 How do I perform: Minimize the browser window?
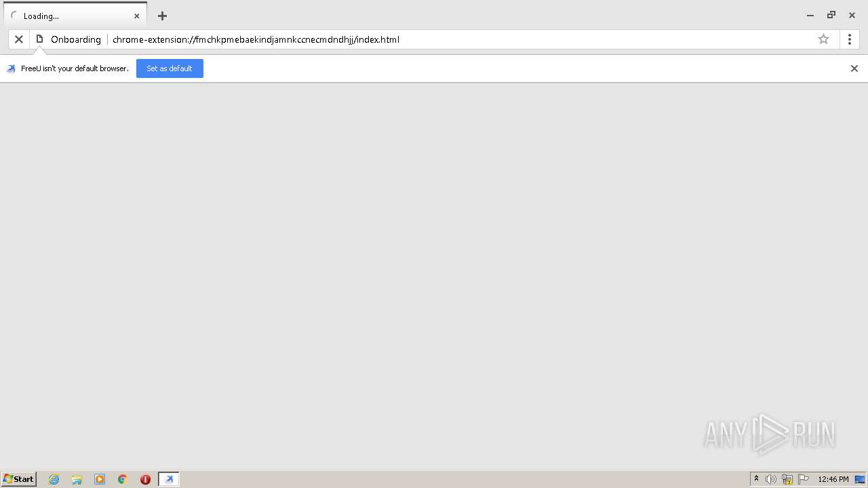tap(810, 15)
